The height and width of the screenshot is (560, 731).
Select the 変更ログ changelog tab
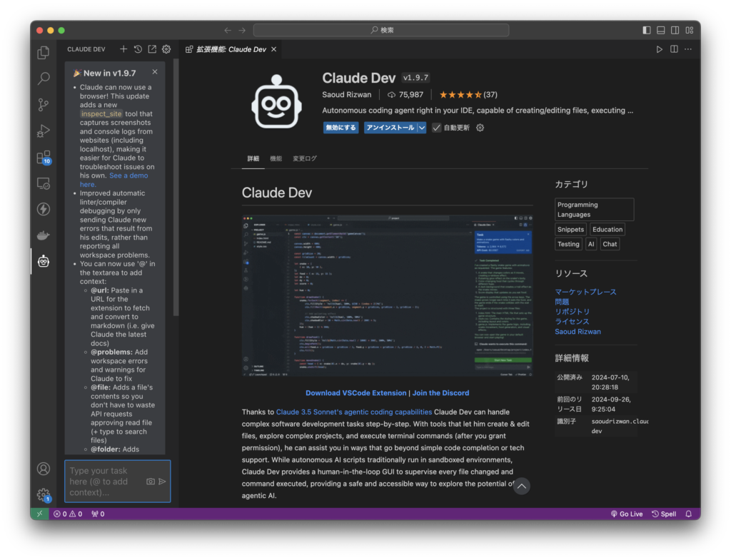point(305,158)
